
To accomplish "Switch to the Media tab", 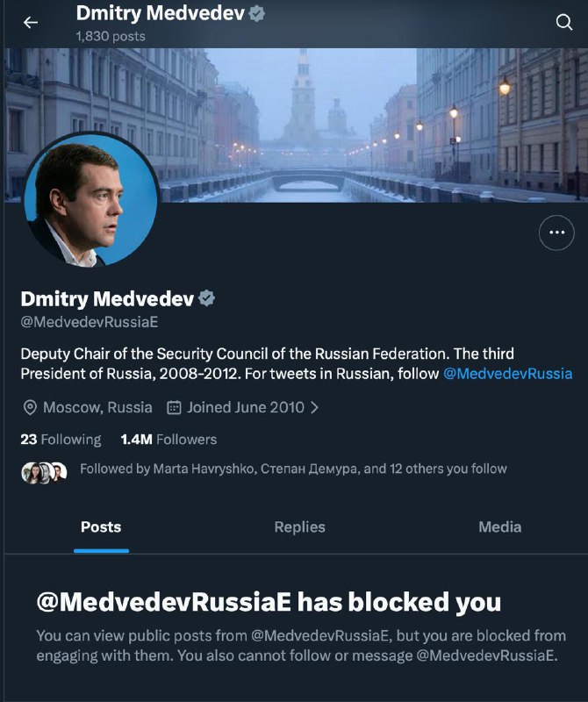I will pos(499,527).
